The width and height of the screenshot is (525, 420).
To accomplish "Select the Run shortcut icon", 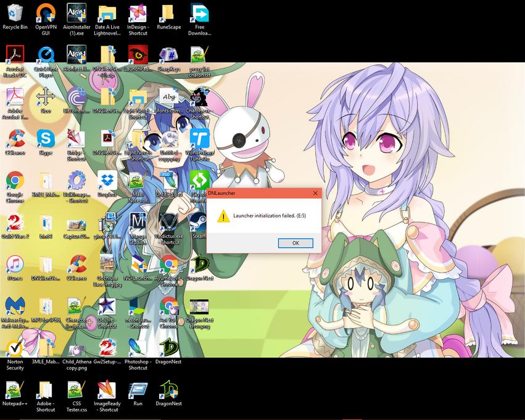I will [x=138, y=390].
